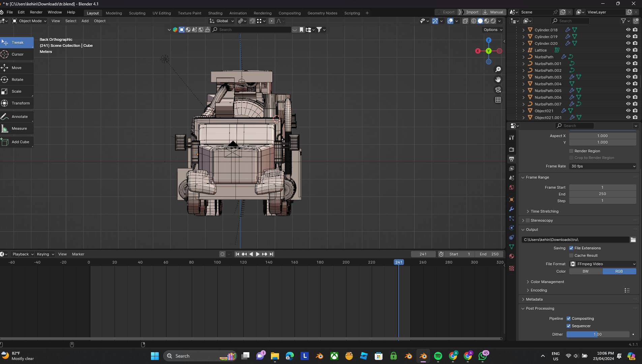Screen dimensions: 642x364
Task: Hide the Lattice object in the outliner
Action: [628, 50]
